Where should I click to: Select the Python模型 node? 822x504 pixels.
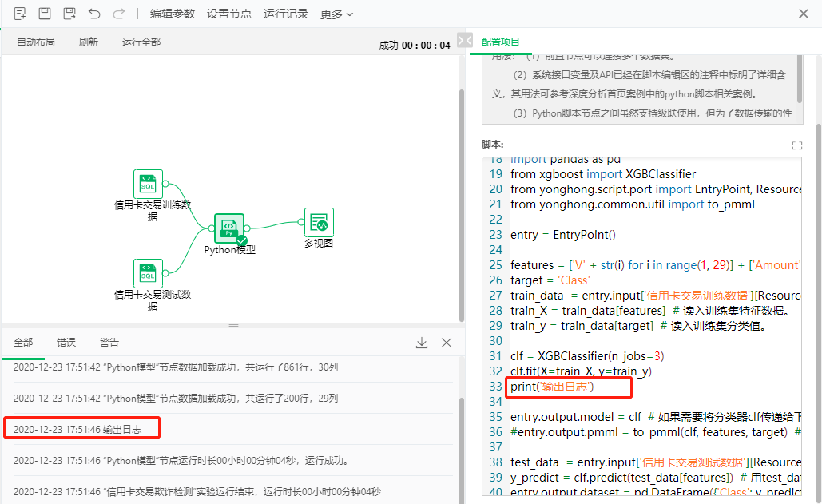coord(229,228)
